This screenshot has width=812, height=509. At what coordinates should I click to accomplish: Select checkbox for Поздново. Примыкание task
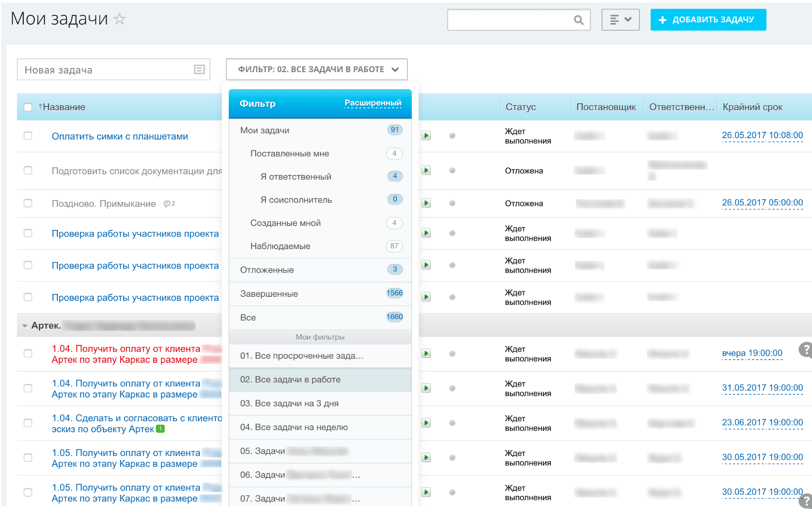click(x=28, y=203)
